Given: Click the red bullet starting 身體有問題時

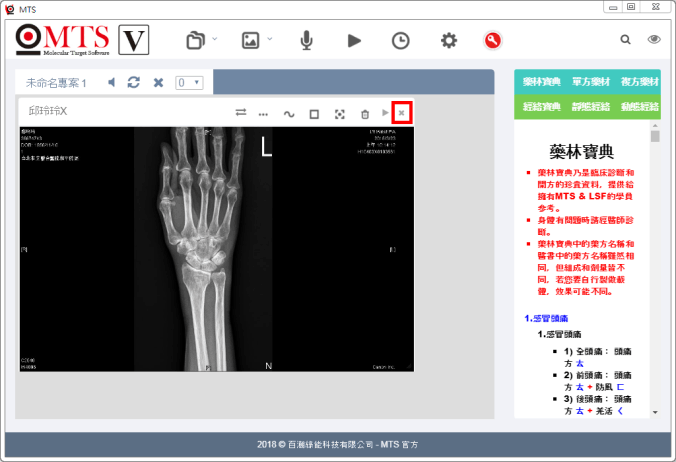Looking at the screenshot, I should click(x=585, y=226).
